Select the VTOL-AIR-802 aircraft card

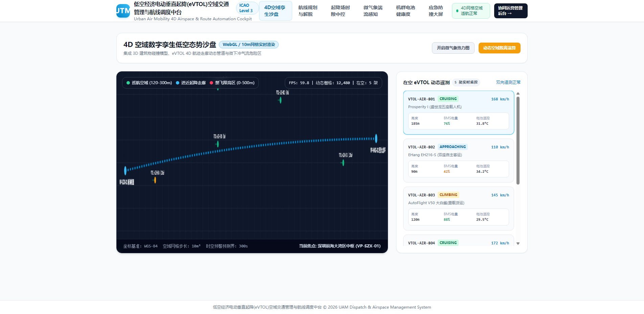point(459,161)
